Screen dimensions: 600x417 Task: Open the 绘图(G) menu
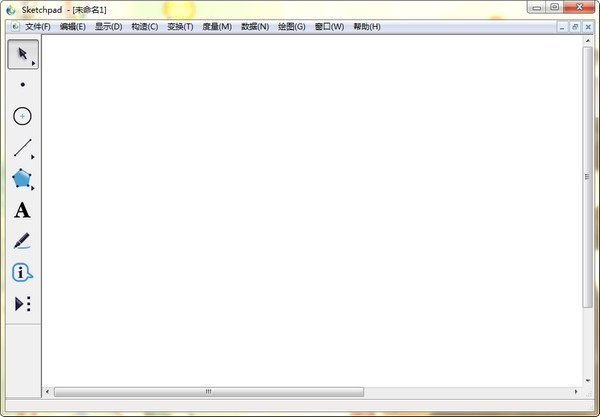coord(290,26)
